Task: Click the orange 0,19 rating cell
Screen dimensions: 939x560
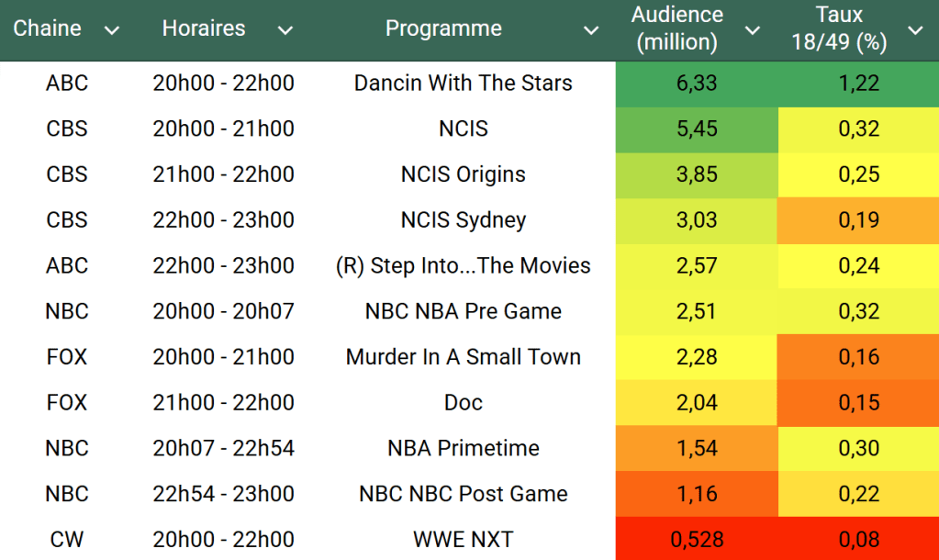Action: click(x=858, y=220)
